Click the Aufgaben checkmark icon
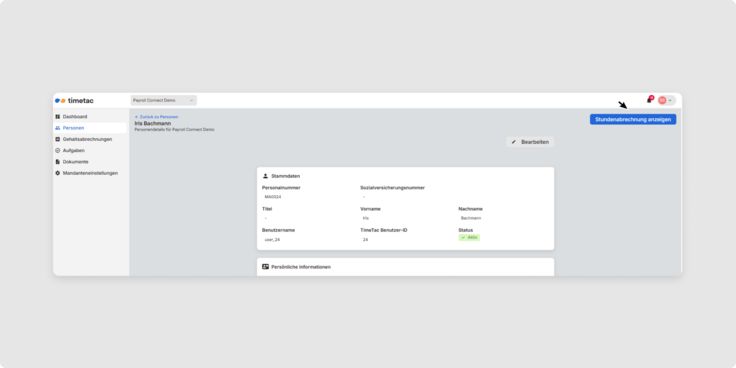Viewport: 736px width, 368px height. pyautogui.click(x=58, y=150)
